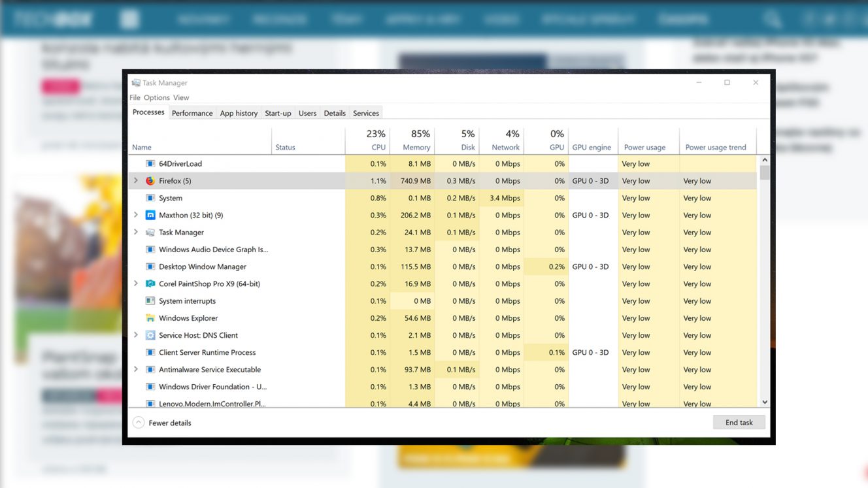Click Maxthon memory value 206.2 MB
The height and width of the screenshot is (488, 868).
[x=412, y=215]
